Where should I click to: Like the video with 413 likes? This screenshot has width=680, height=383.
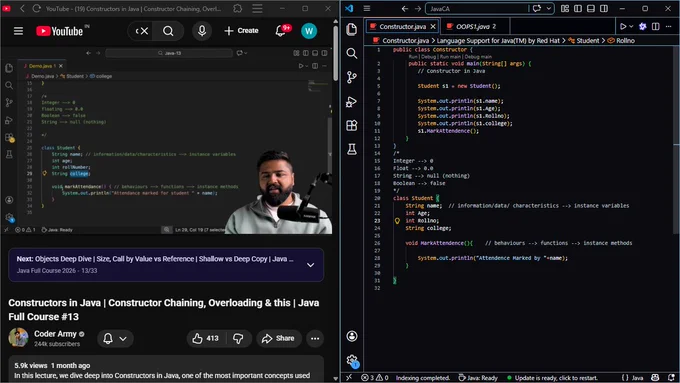point(206,338)
